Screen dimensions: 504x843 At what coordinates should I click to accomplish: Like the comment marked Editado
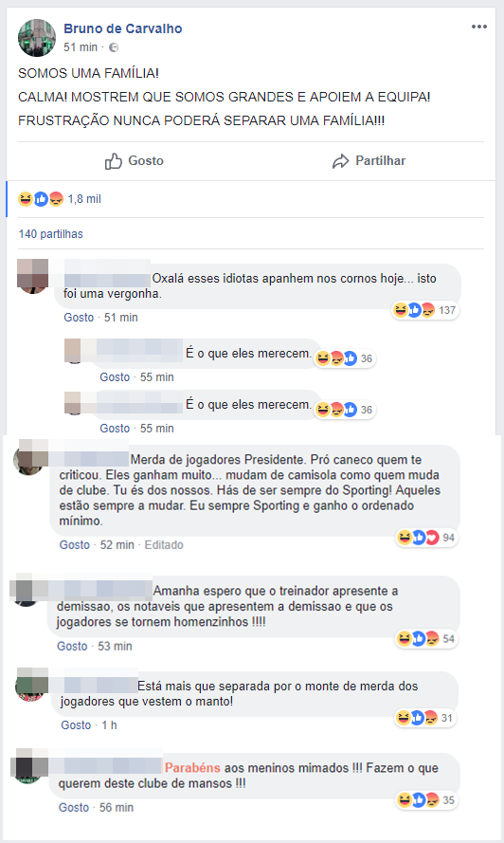point(74,545)
